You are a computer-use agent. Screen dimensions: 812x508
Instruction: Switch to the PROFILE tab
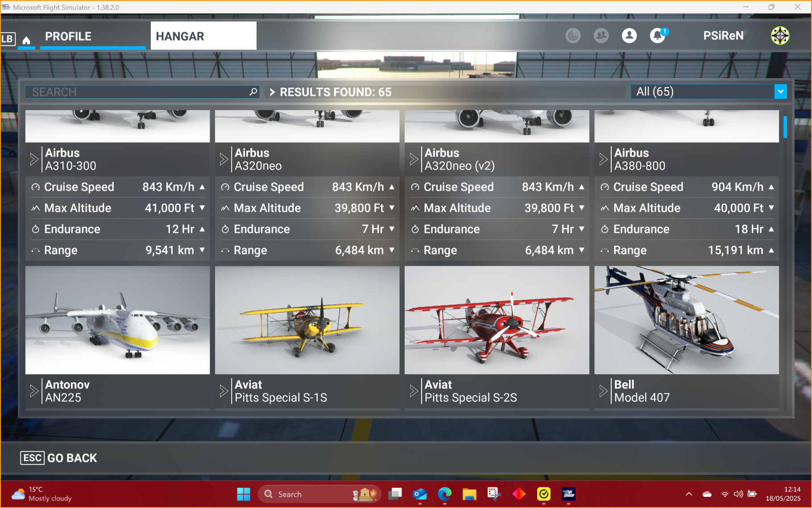click(x=68, y=37)
